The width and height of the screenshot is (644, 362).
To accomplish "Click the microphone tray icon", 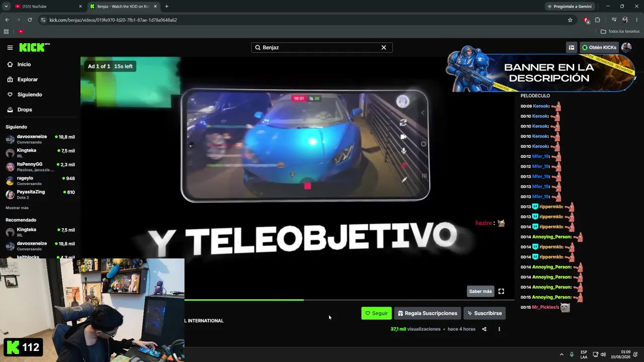I will [572, 354].
